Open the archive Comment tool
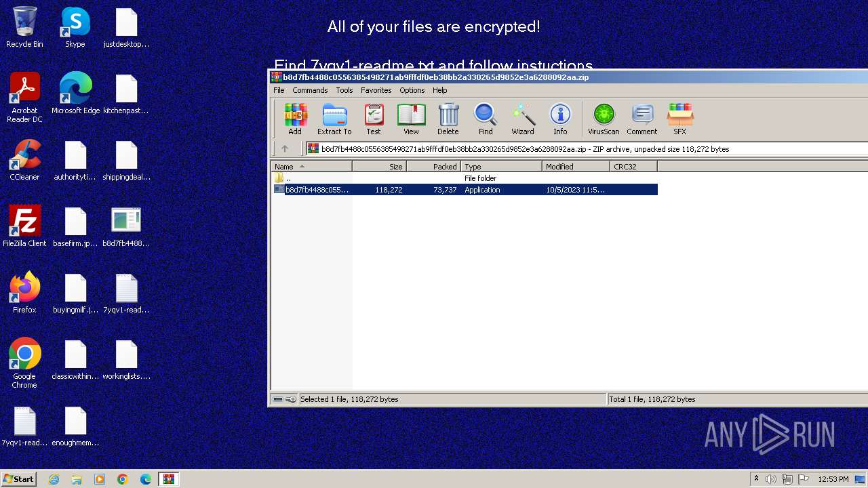 click(642, 119)
